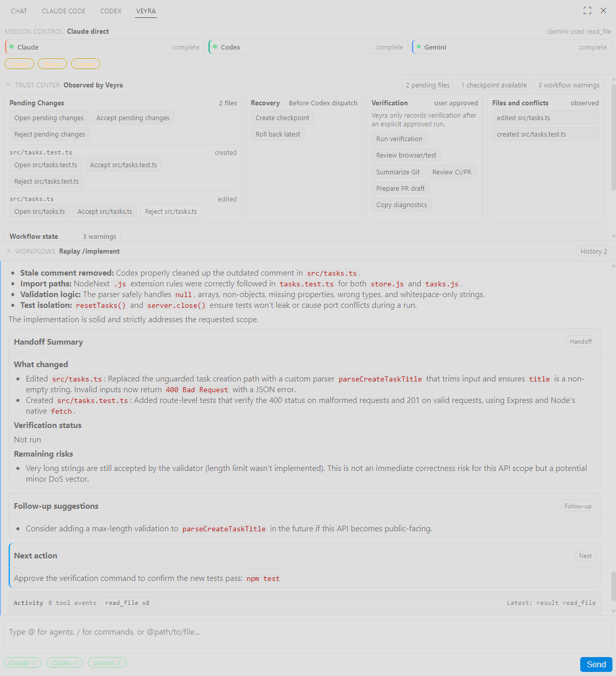Click the Handoff Summary heading
The width and height of the screenshot is (616, 676).
48,342
